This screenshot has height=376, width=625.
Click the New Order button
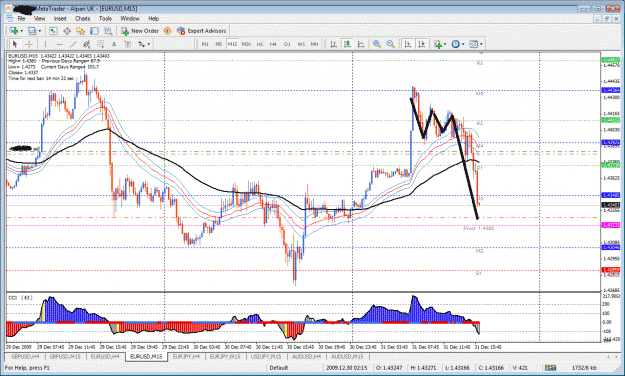[x=140, y=31]
